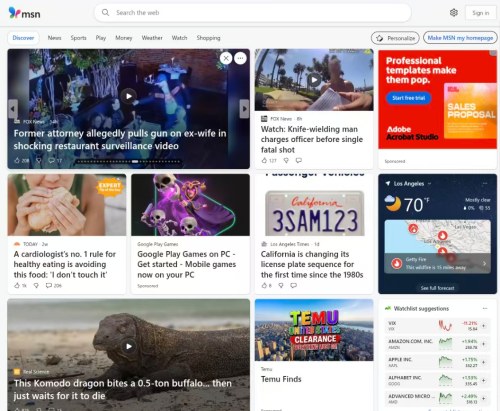Like the knife-wielding man story

tap(264, 160)
